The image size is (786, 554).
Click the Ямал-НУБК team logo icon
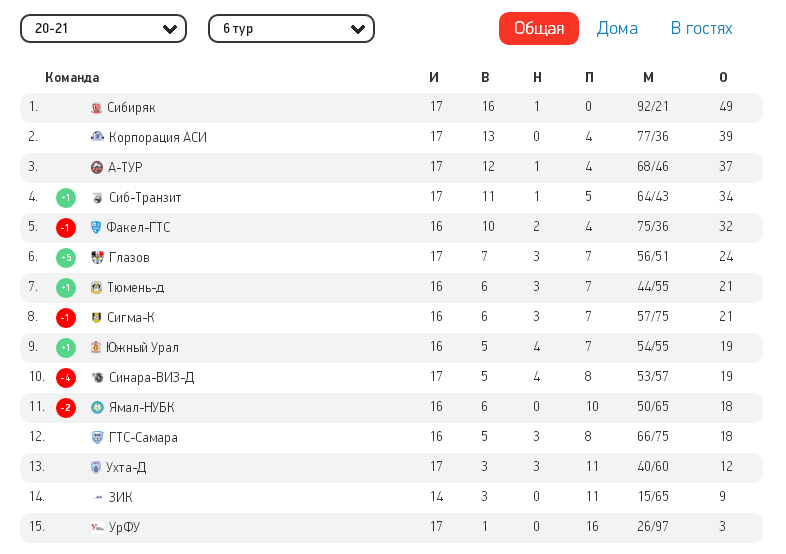click(x=96, y=408)
